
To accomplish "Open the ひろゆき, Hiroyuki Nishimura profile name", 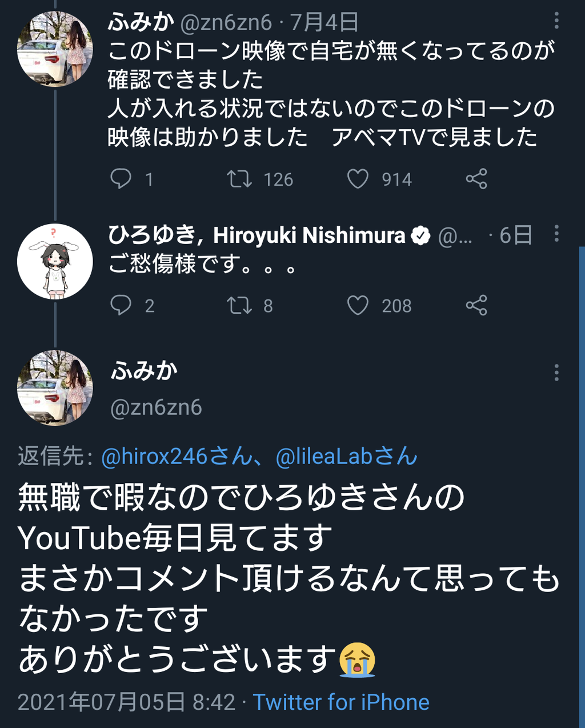I will coord(257,235).
